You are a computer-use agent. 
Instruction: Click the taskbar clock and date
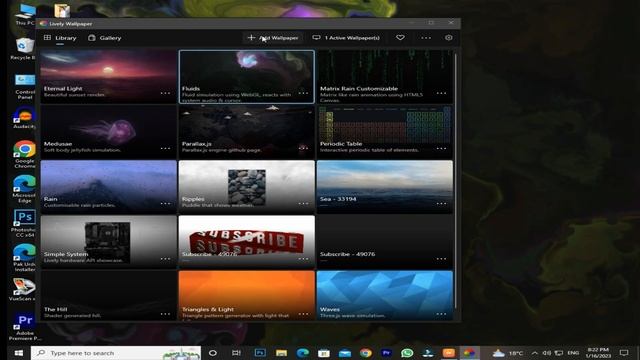599,353
